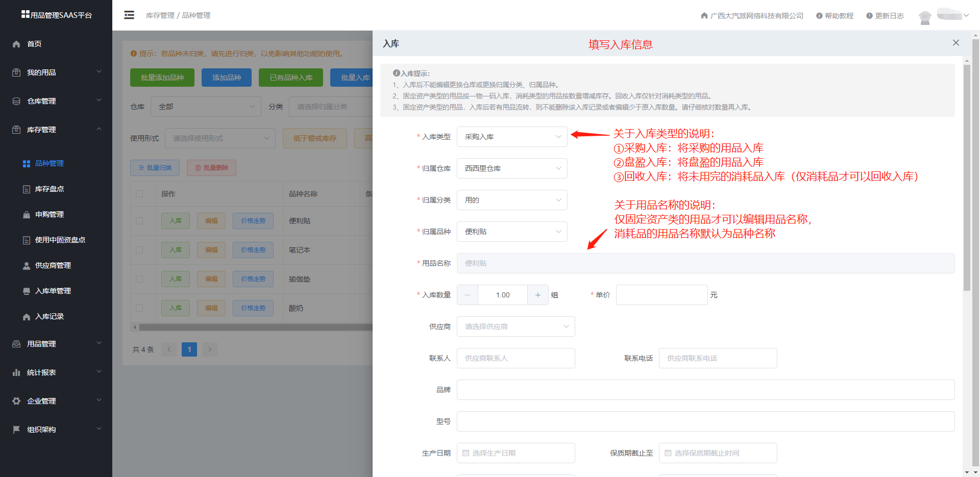Click the 低于警戒库存 filter button

[315, 138]
